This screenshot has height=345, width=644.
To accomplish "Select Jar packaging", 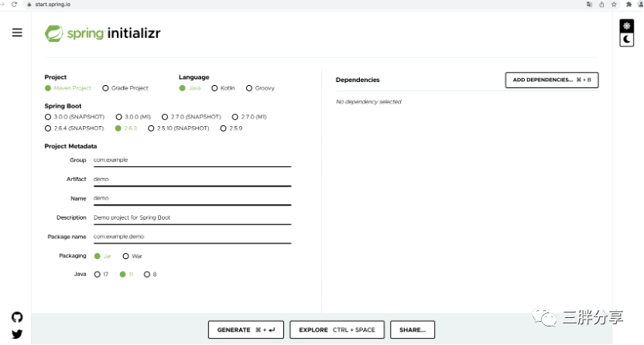I will [x=102, y=256].
